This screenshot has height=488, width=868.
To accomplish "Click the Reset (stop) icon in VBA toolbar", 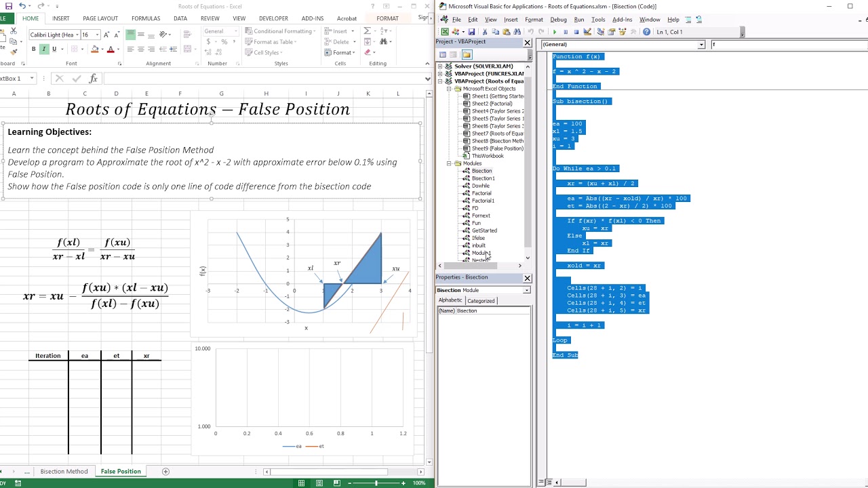I will pyautogui.click(x=576, y=32).
